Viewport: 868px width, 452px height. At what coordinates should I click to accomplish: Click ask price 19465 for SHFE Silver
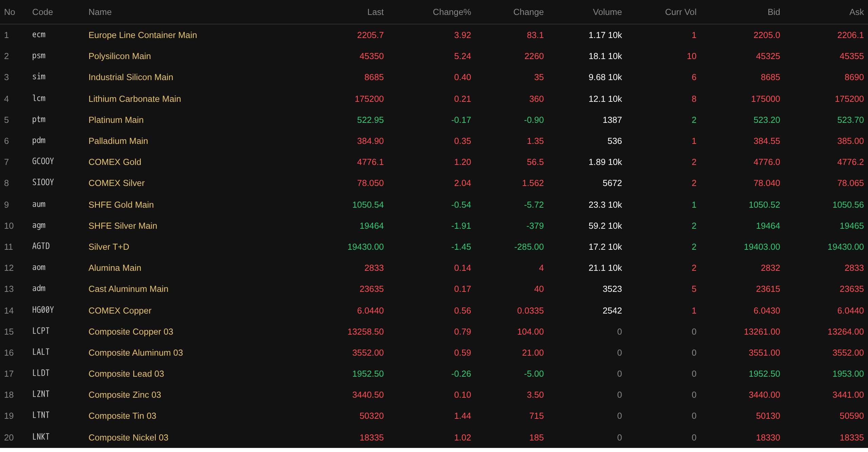pyautogui.click(x=851, y=226)
